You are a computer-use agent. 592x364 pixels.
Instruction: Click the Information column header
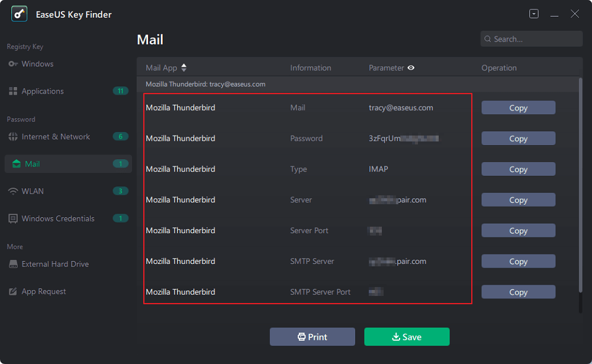pyautogui.click(x=311, y=68)
